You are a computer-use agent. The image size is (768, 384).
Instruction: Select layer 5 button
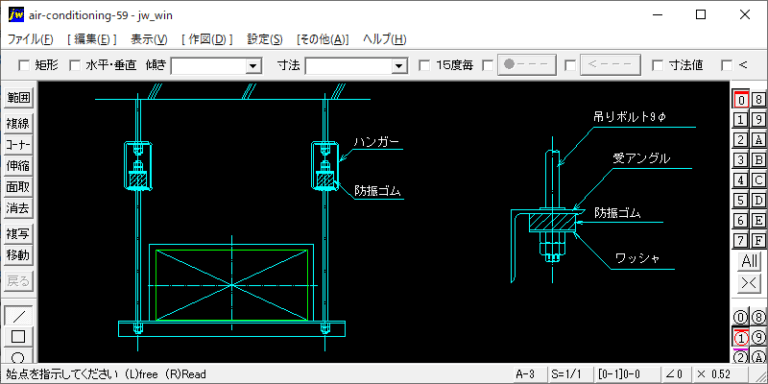coord(741,200)
